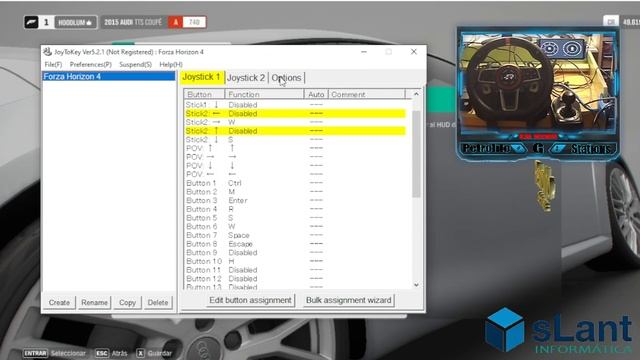Select the Button 6 W row
This screenshot has height=360, width=640.
295,227
